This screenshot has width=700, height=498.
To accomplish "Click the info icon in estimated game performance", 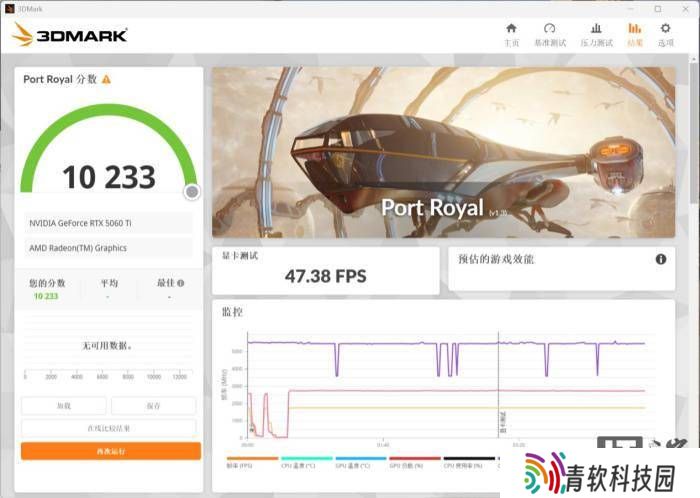I will [661, 259].
